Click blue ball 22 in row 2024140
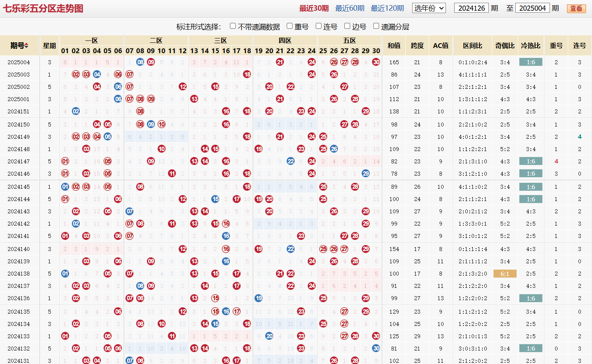The image size is (592, 364). pyautogui.click(x=291, y=249)
